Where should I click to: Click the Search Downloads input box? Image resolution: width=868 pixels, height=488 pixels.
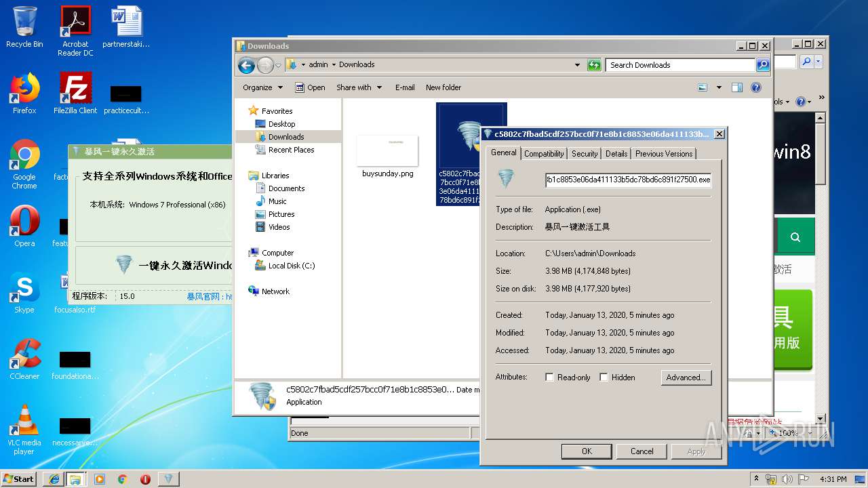pos(680,65)
